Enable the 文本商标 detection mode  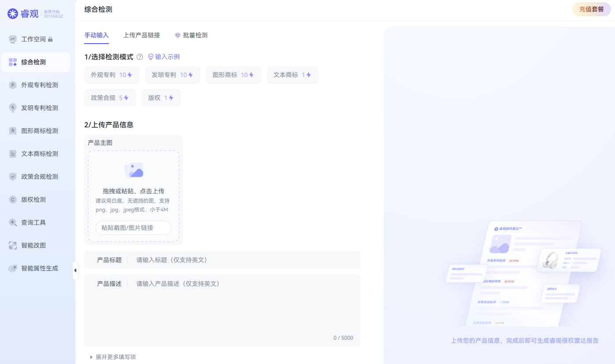click(x=292, y=75)
